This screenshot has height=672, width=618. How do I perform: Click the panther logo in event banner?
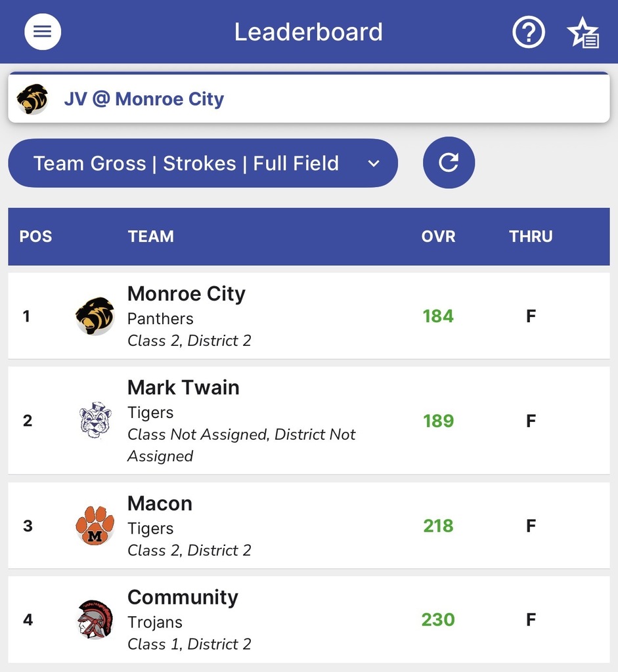pyautogui.click(x=32, y=99)
